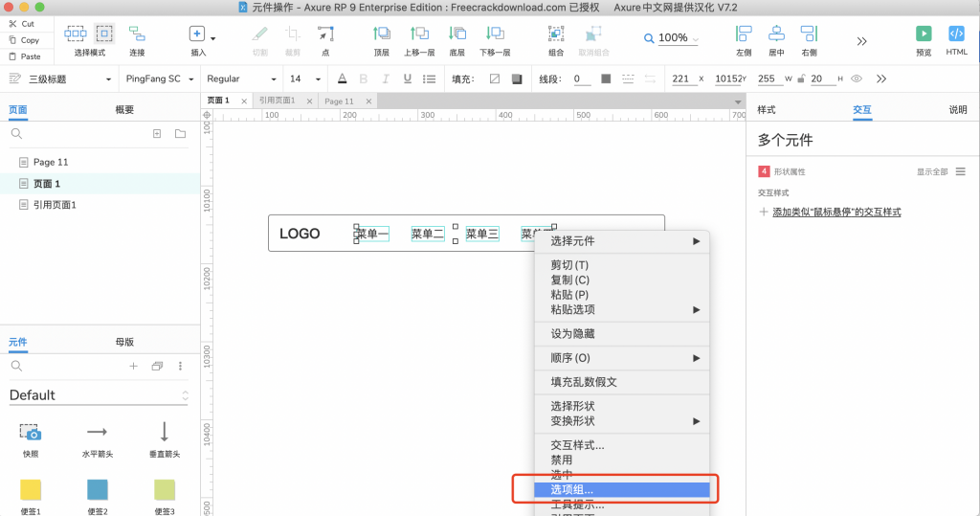Screen dimensions: 980x516
Task: Open the 100% zoom level dropdown
Action: pos(672,38)
